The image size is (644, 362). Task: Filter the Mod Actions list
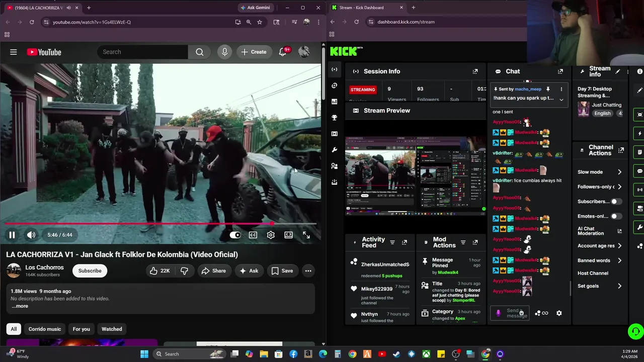[x=463, y=242]
